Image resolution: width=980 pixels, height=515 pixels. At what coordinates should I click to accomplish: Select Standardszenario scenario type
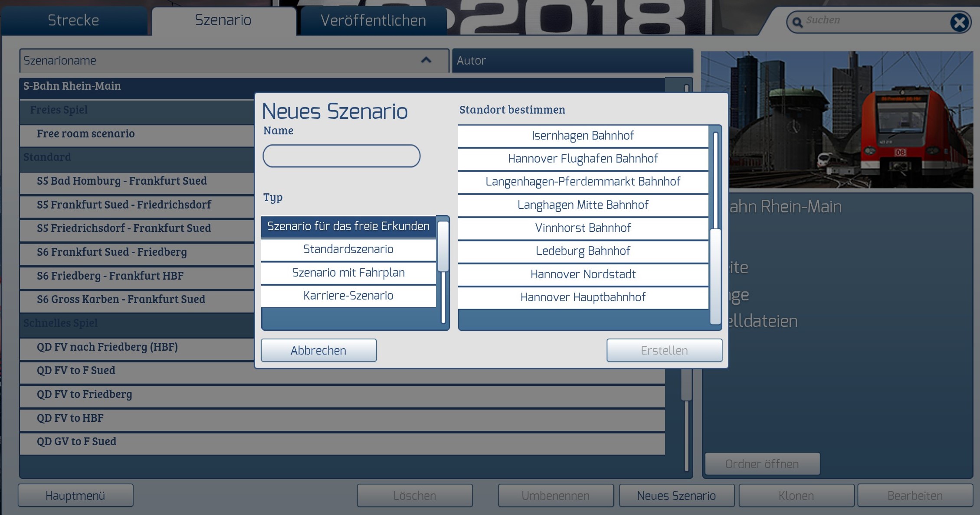(348, 249)
